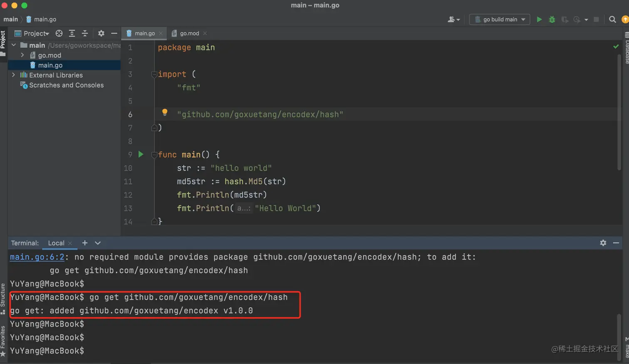Toggle the Structure side tool window

coord(3,299)
